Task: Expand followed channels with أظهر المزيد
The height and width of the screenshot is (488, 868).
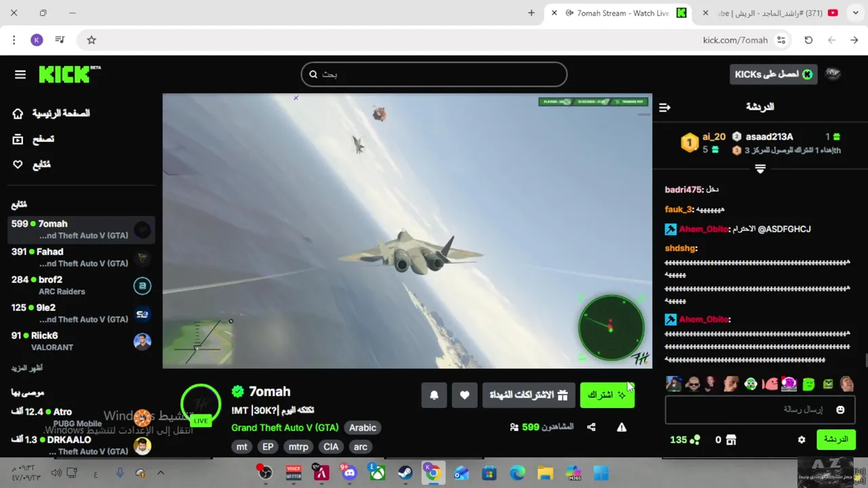Action: tap(26, 368)
